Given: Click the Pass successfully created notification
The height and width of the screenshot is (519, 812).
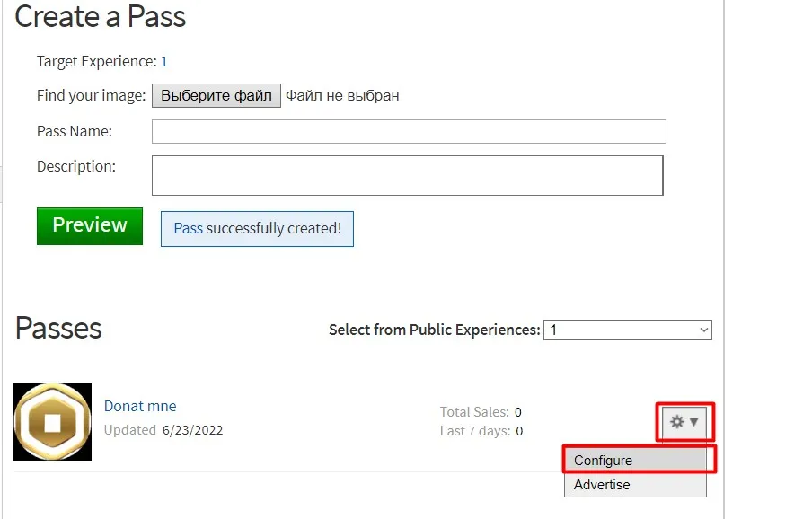Looking at the screenshot, I should click(258, 229).
